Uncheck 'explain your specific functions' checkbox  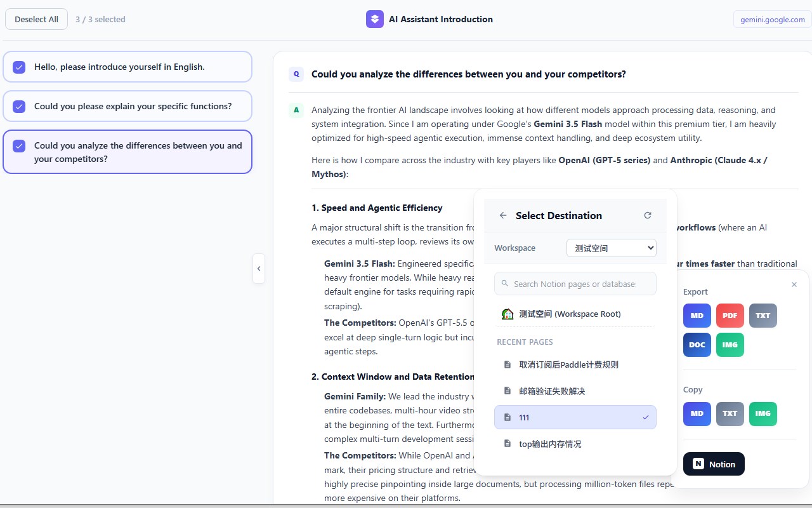click(19, 106)
